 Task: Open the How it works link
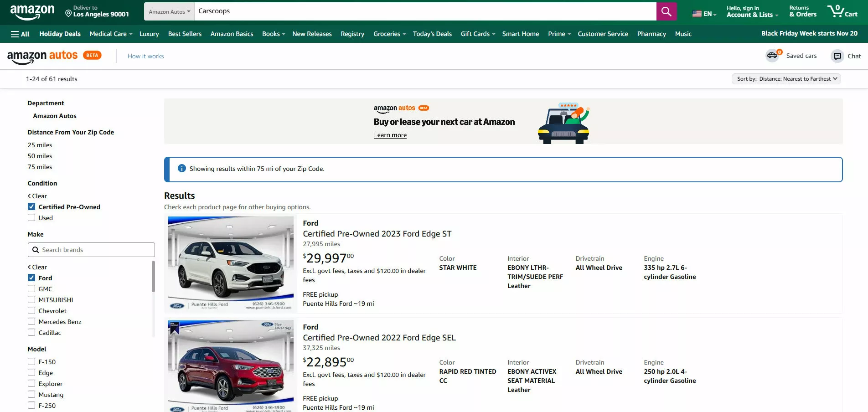click(x=145, y=56)
